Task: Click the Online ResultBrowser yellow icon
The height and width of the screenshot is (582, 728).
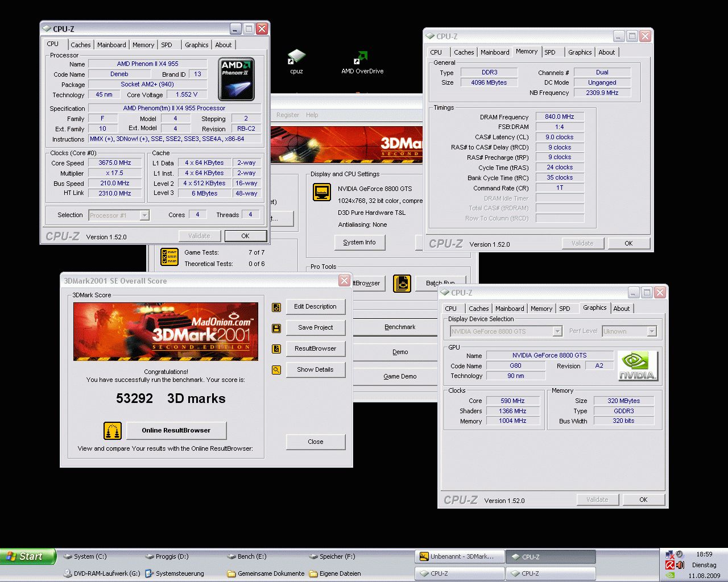Action: [113, 431]
